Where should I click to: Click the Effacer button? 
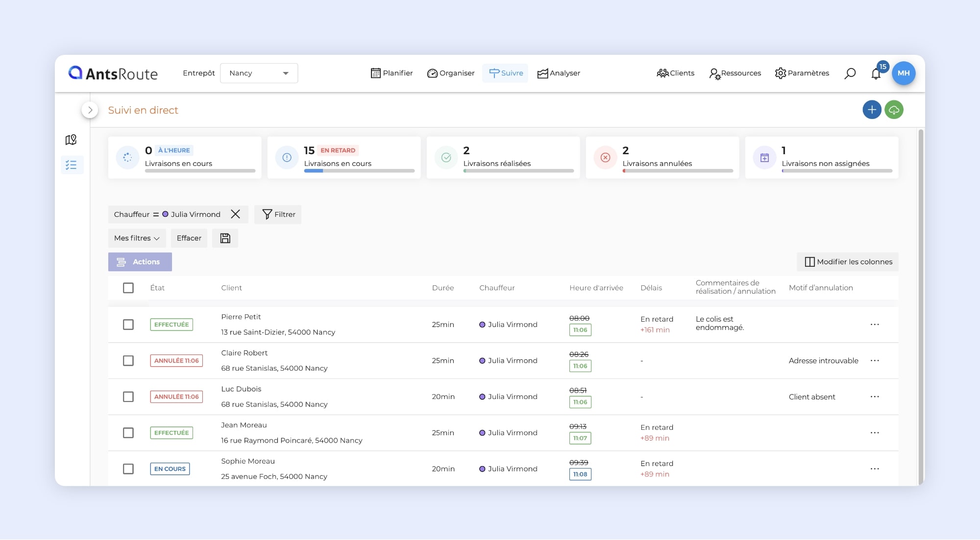[x=189, y=238]
